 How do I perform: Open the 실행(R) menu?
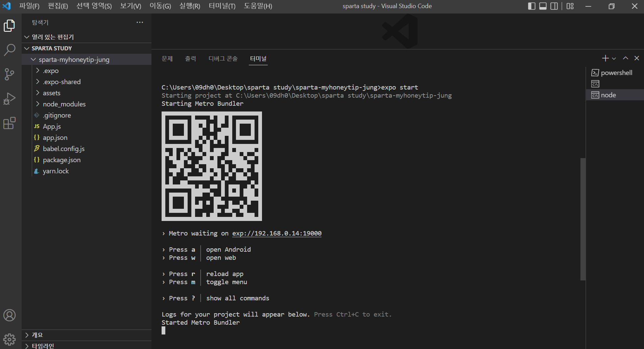(x=190, y=6)
